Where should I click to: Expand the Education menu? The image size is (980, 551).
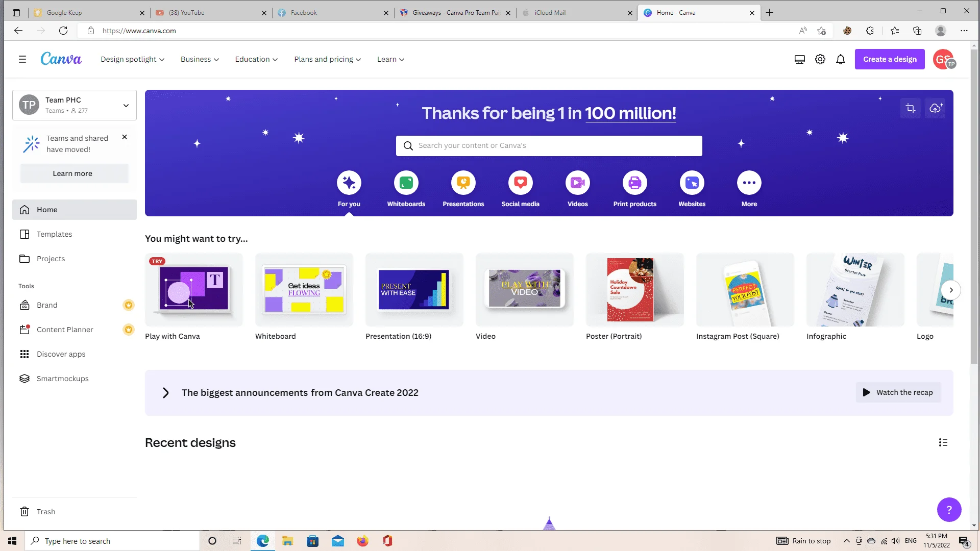256,59
